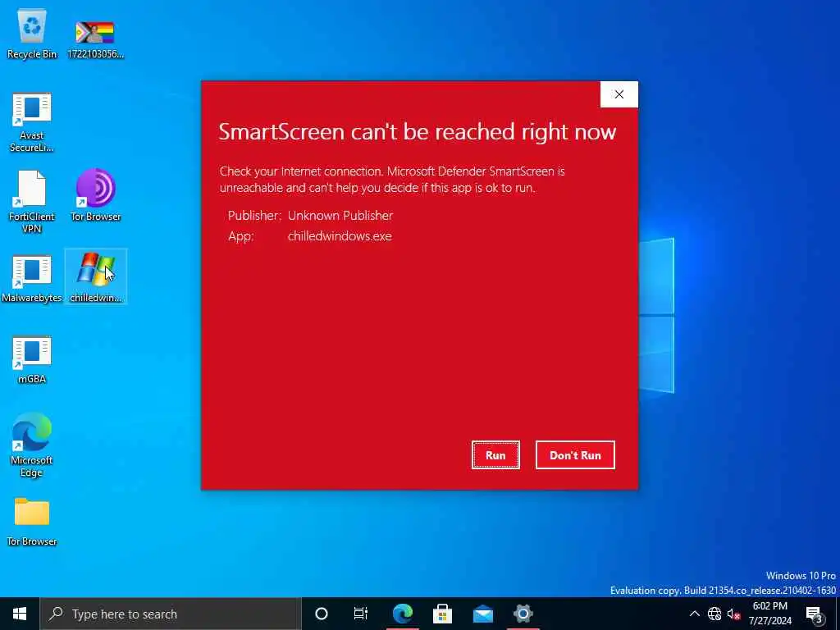Click the chilledwindows.exe app name text
840x630 pixels.
click(340, 236)
